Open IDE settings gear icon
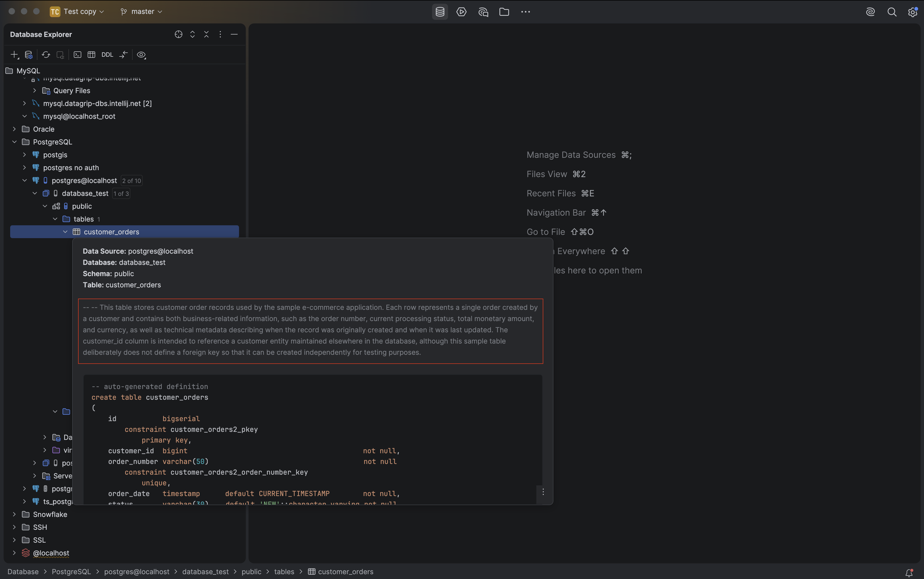The width and height of the screenshot is (924, 579). [913, 12]
